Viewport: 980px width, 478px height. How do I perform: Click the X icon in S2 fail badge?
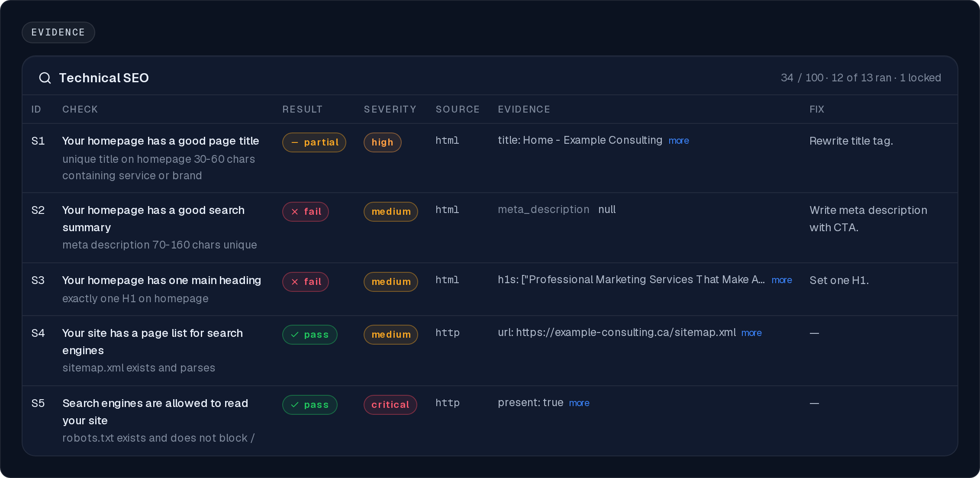[295, 212]
